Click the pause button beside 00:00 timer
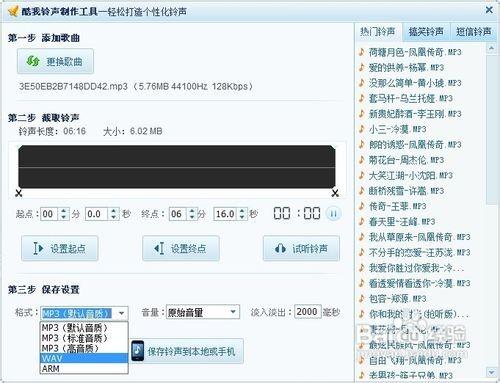 pyautogui.click(x=333, y=214)
